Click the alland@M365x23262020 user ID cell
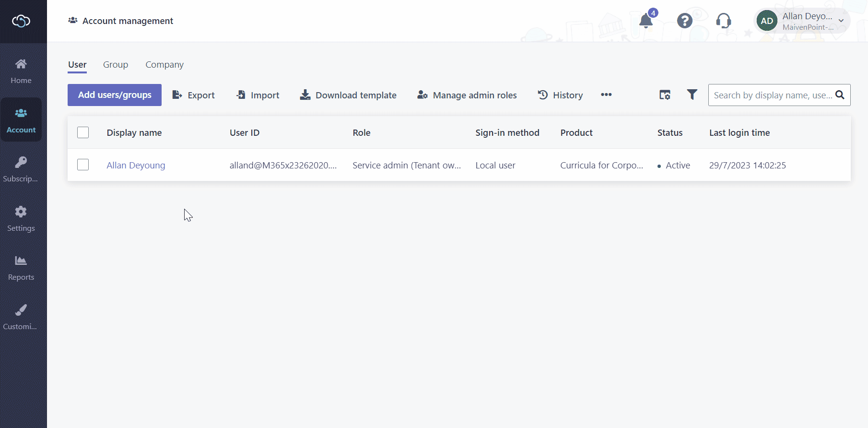Screen dimensions: 868x428 pyautogui.click(x=283, y=165)
